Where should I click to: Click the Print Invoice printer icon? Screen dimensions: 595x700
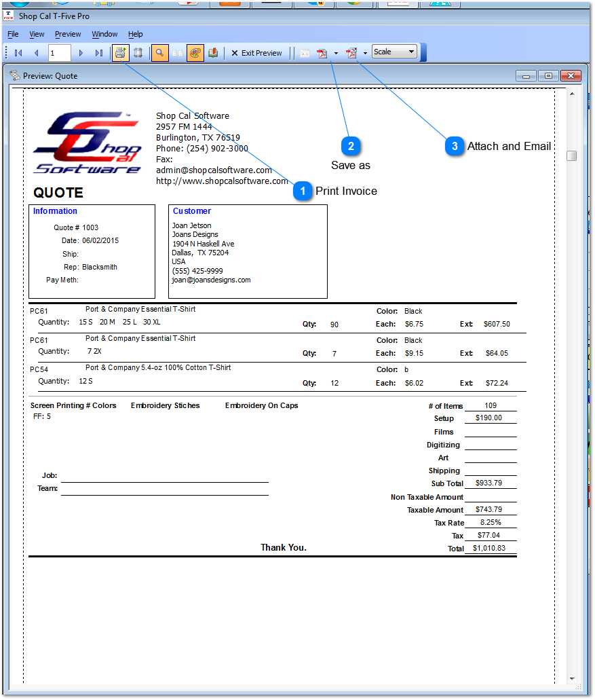click(x=121, y=53)
